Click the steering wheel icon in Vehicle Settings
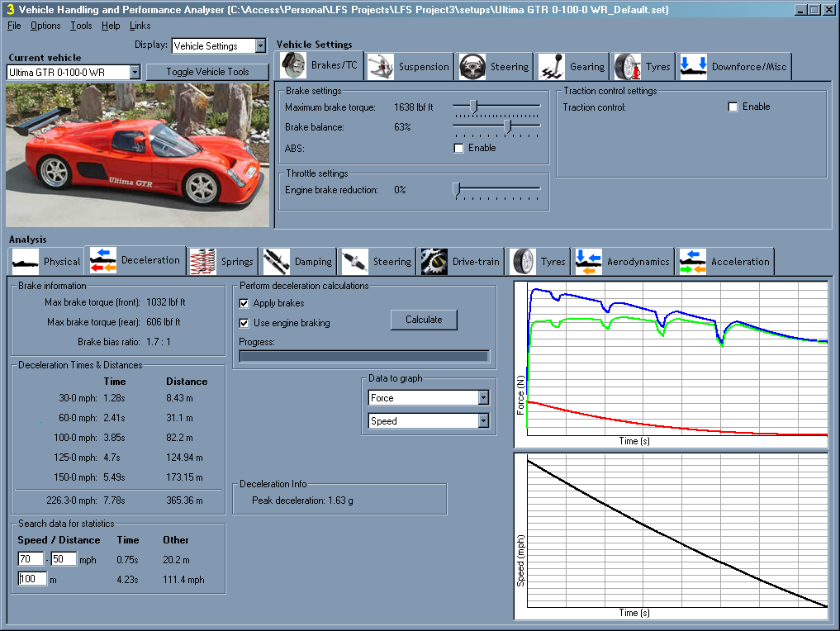 472,66
